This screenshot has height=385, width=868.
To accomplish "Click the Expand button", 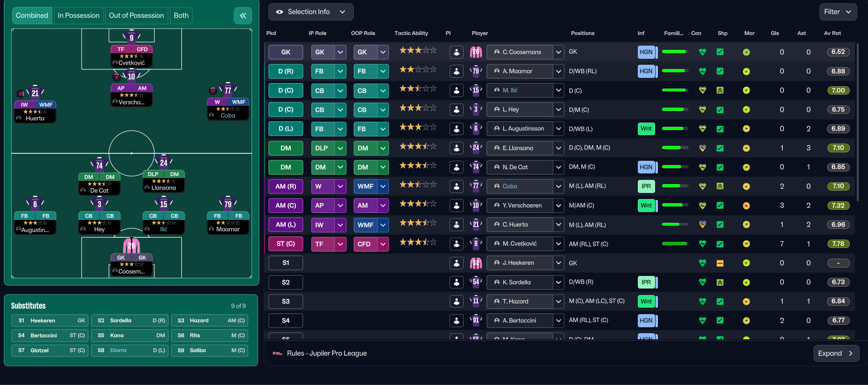I will pyautogui.click(x=836, y=353).
